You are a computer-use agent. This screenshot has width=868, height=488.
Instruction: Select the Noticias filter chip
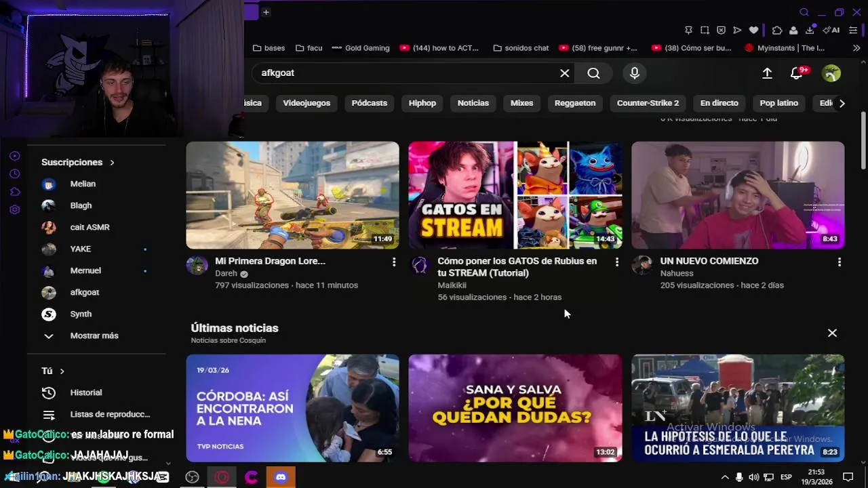coord(473,103)
